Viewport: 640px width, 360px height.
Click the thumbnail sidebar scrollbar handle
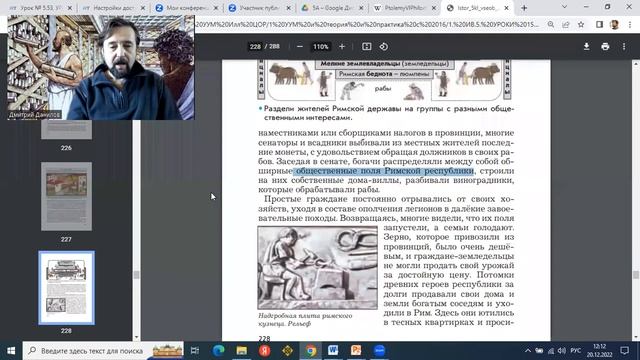click(x=136, y=275)
